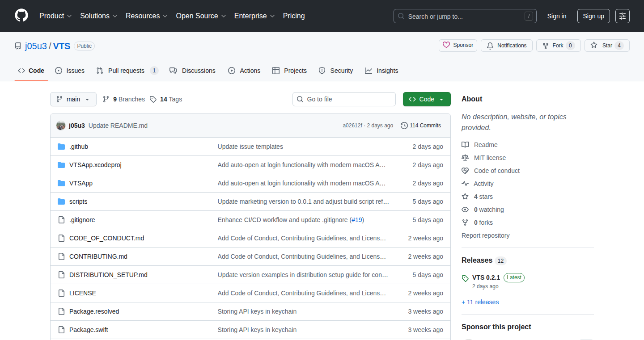Open the .github folder icon
644x340 pixels.
(x=61, y=147)
